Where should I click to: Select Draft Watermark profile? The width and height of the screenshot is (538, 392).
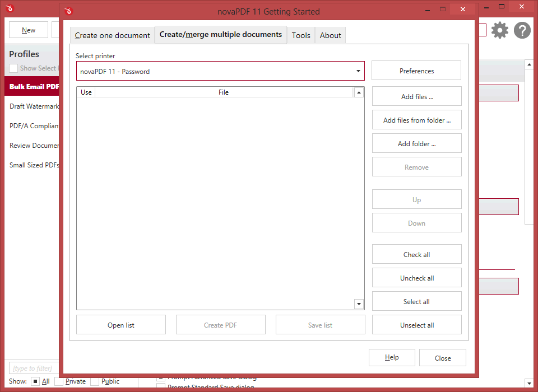[x=32, y=106]
